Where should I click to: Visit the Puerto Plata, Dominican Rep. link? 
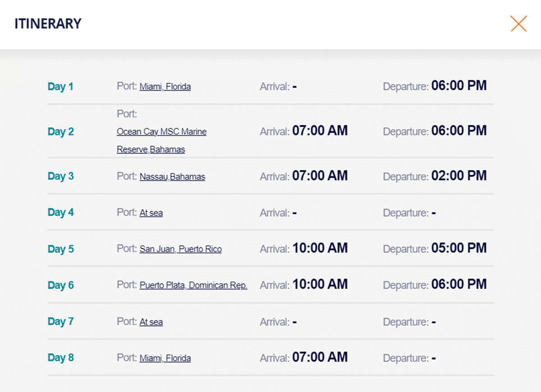[x=193, y=285]
